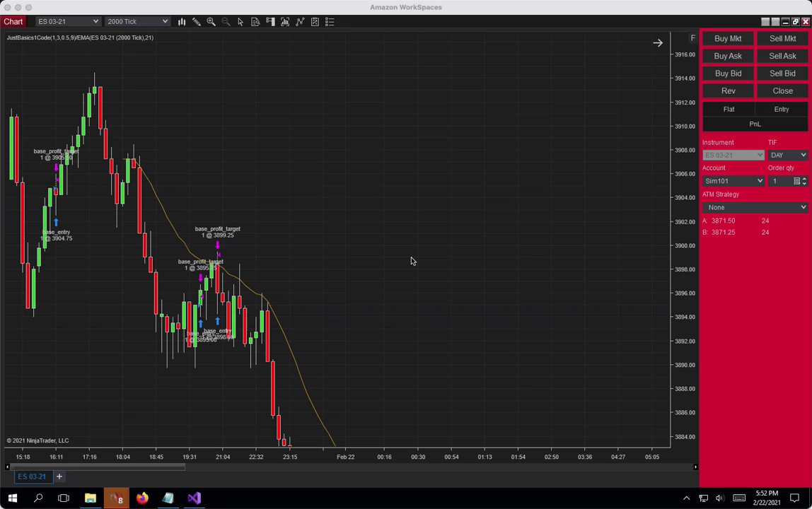Viewport: 812px width, 509px height.
Task: Click base_entry 1 @ 3904.75 marker
Action: tap(57, 235)
